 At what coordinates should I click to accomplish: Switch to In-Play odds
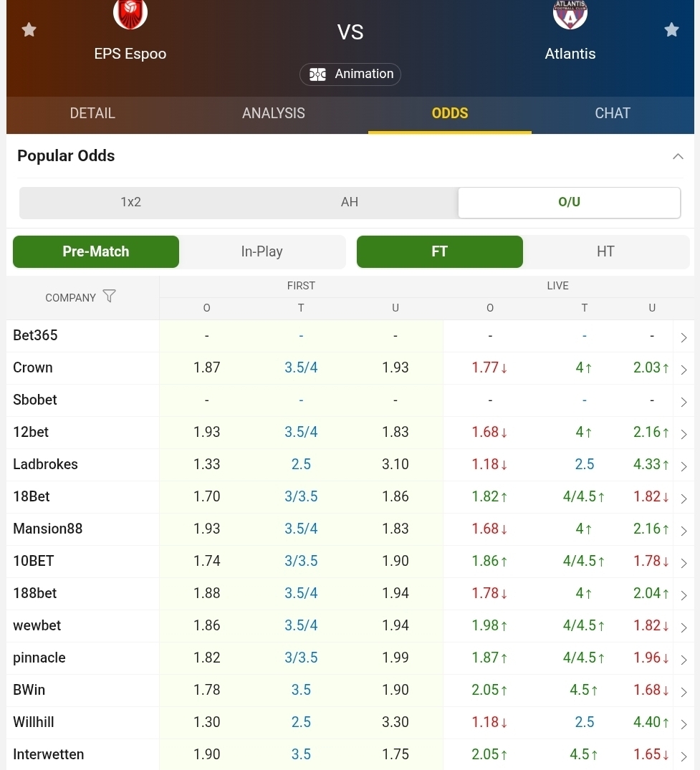[x=262, y=251]
